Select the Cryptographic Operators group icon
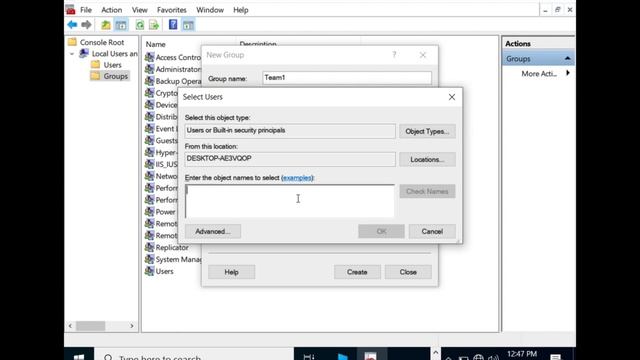 [149, 93]
